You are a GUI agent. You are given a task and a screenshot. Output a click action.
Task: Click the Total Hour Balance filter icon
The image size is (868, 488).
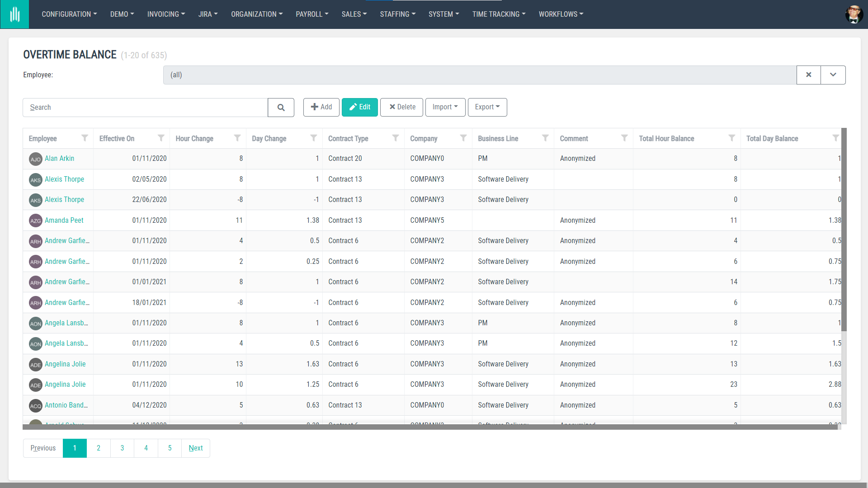(732, 138)
